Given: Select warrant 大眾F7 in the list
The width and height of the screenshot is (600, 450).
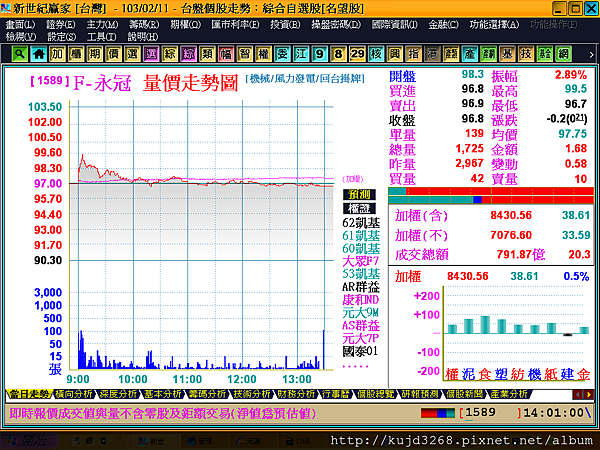Looking at the screenshot, I should [x=360, y=261].
